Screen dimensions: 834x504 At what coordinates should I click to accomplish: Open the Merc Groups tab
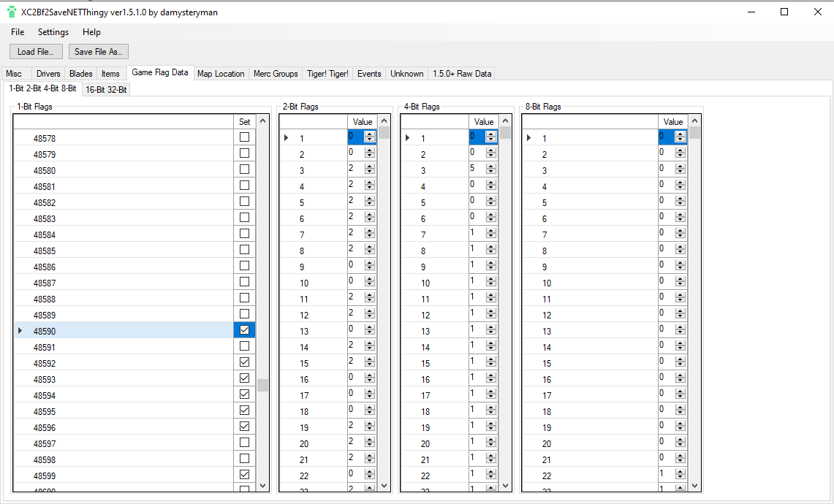276,73
